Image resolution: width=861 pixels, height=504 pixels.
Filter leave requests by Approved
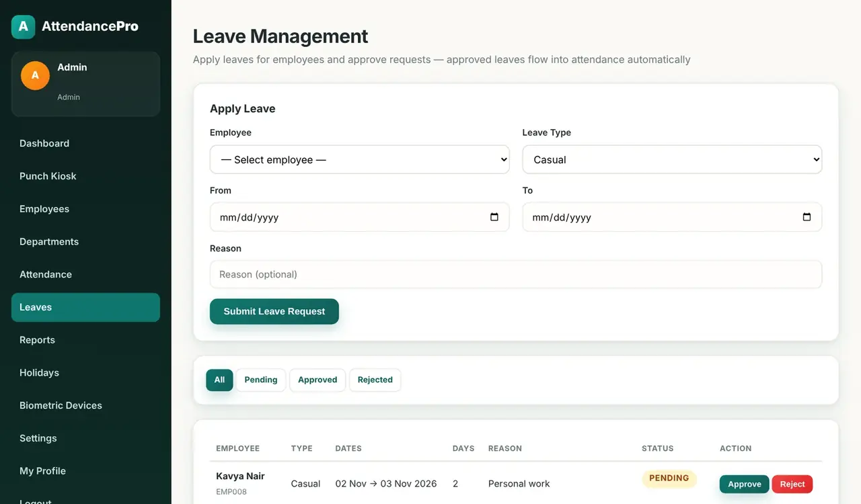tap(317, 380)
